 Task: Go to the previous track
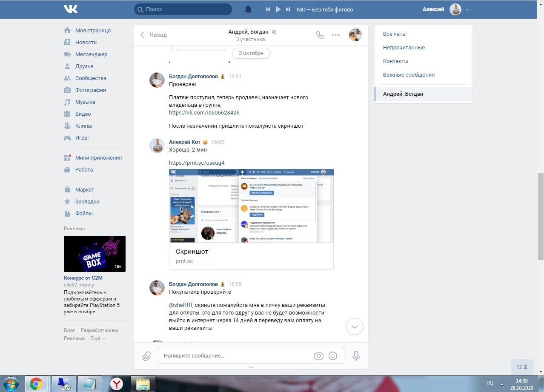tap(268, 9)
